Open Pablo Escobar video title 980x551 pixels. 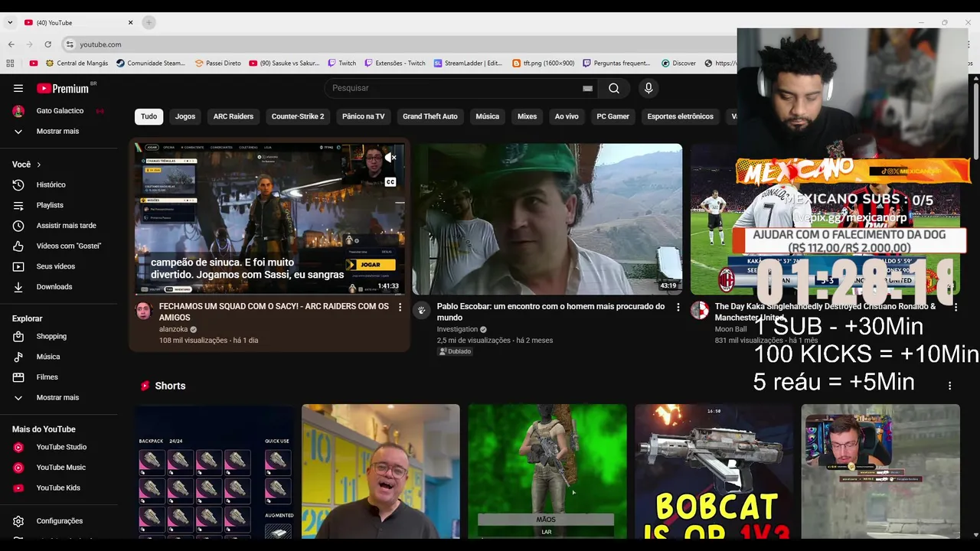click(551, 311)
